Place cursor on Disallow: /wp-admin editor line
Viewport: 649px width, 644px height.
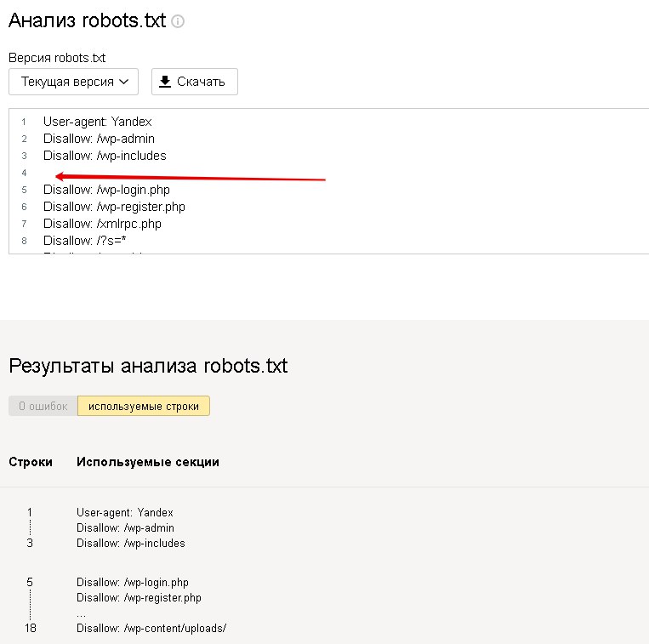coord(99,139)
